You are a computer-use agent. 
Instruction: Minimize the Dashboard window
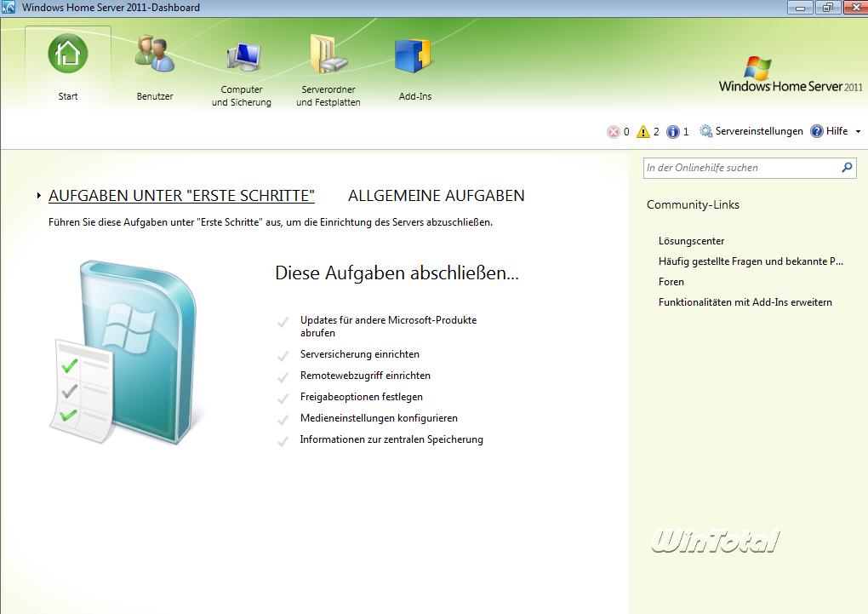coord(800,8)
